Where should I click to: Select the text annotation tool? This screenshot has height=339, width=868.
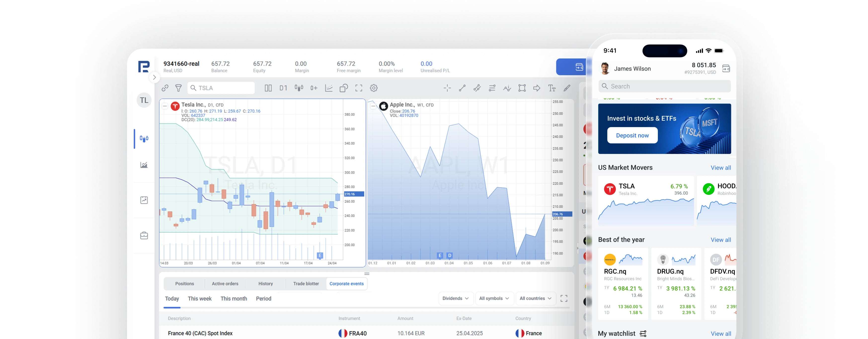coord(552,88)
